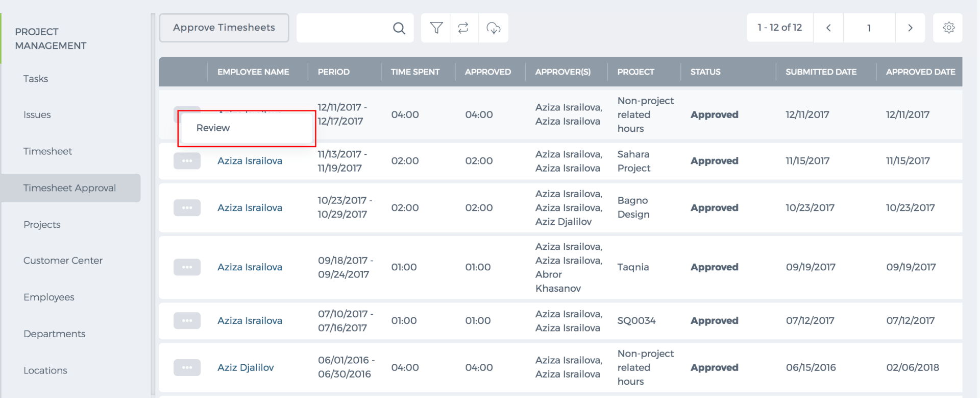980x398 pixels.
Task: Click the Abror Khasanov approver text
Action: pos(558,282)
